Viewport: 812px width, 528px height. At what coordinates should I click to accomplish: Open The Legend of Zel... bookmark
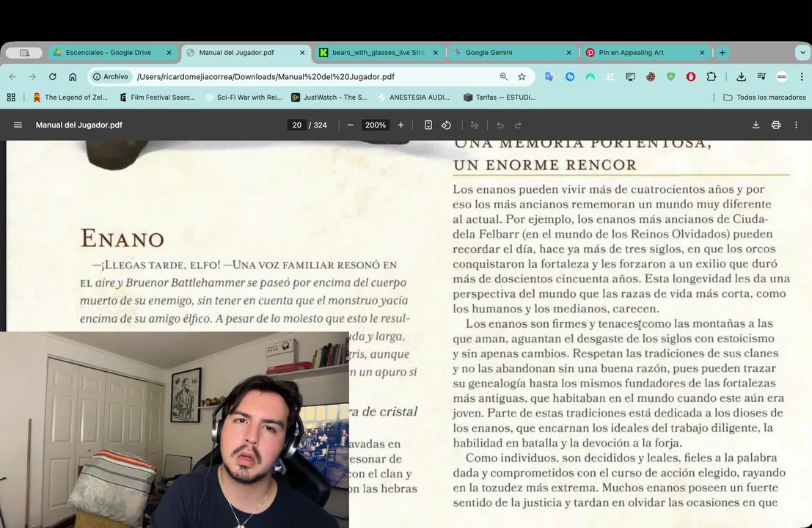70,98
